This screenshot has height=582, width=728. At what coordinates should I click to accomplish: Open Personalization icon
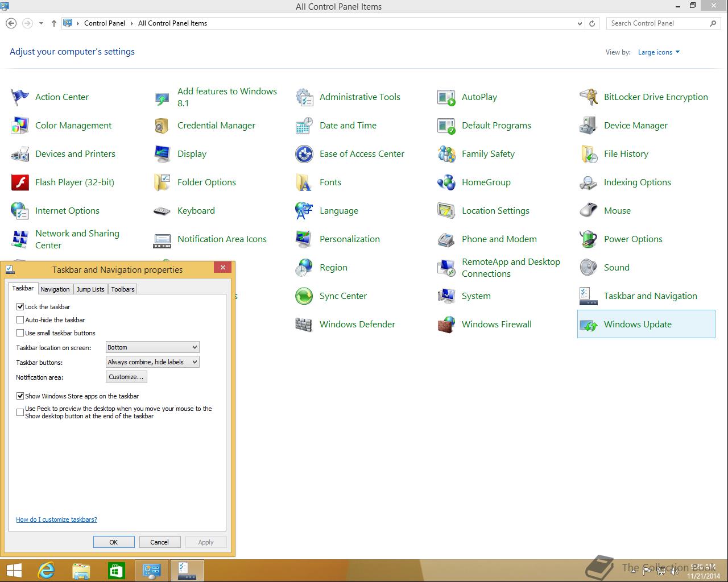[x=304, y=239]
